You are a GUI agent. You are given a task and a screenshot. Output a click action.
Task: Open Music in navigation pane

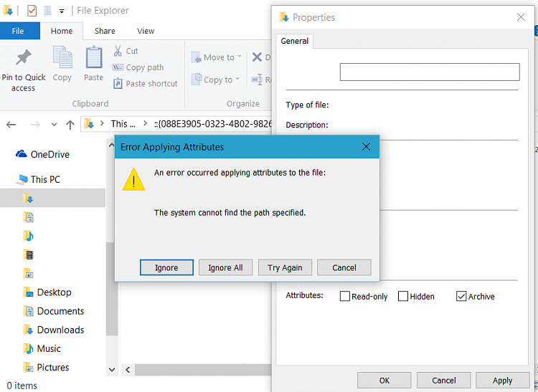pyautogui.click(x=42, y=349)
